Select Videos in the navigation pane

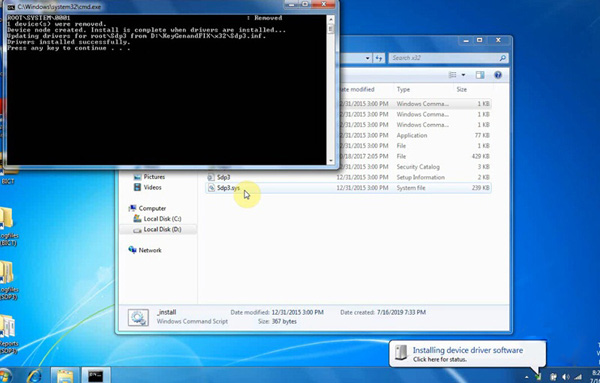[152, 187]
